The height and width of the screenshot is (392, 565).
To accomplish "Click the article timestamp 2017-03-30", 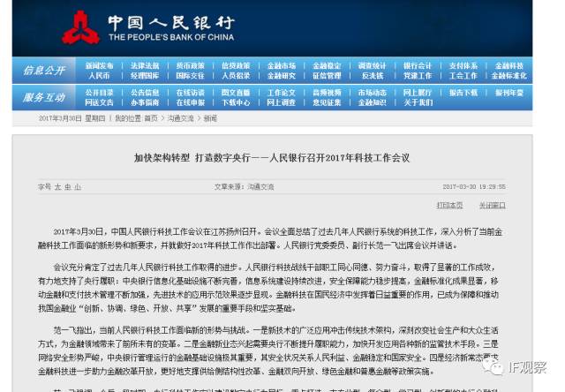I will coord(474,187).
